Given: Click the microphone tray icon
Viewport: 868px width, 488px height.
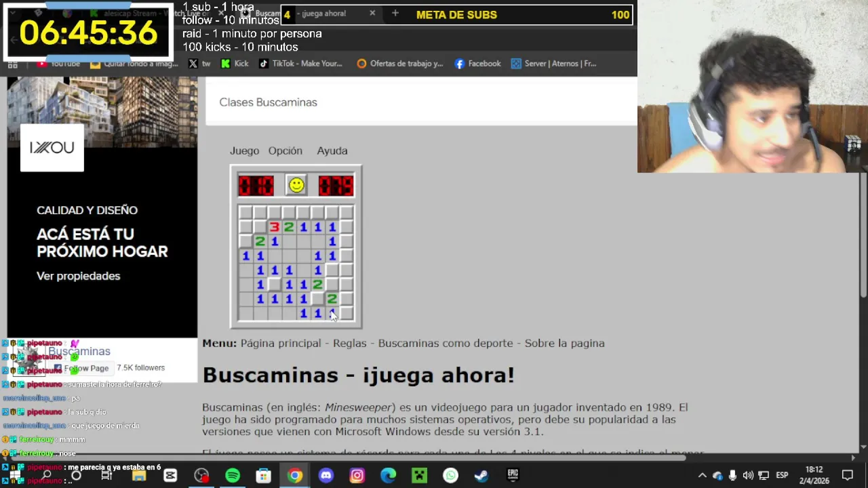Looking at the screenshot, I should coord(732,476).
